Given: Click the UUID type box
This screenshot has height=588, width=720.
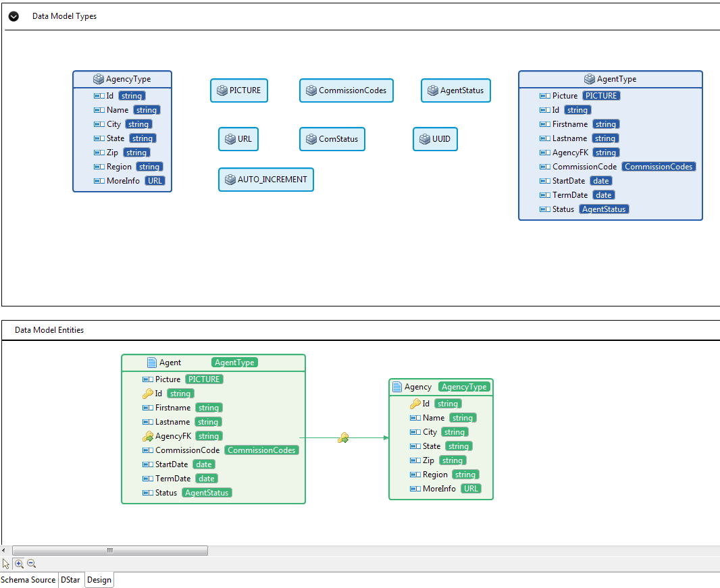Looking at the screenshot, I should tap(435, 139).
